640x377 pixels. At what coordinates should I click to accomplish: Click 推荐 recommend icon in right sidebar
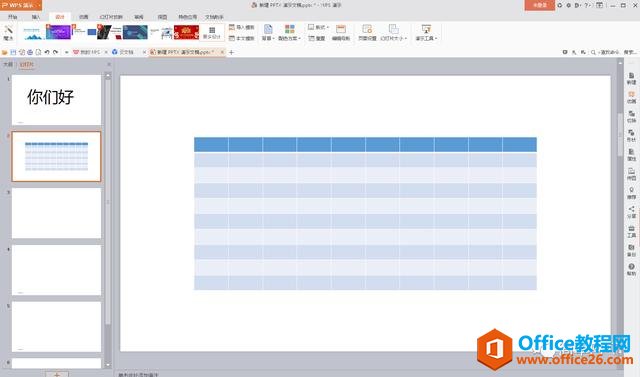[x=631, y=193]
